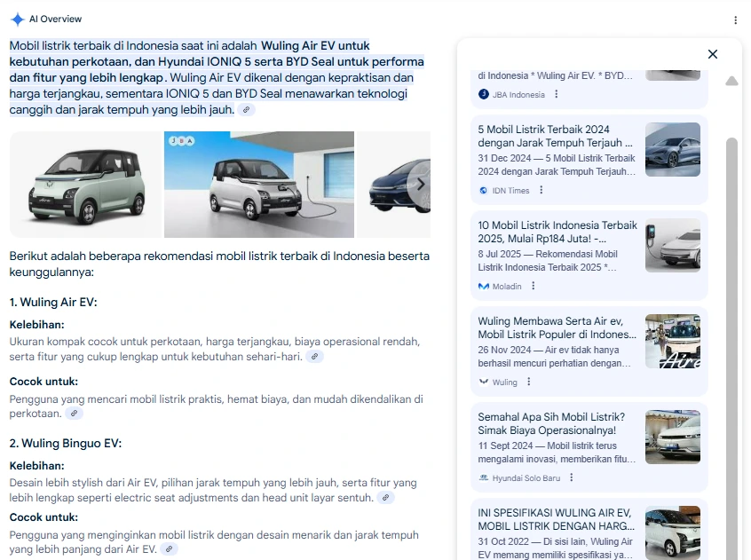Show next image in the car carousel
Screen dimensions: 751x560
(x=420, y=185)
